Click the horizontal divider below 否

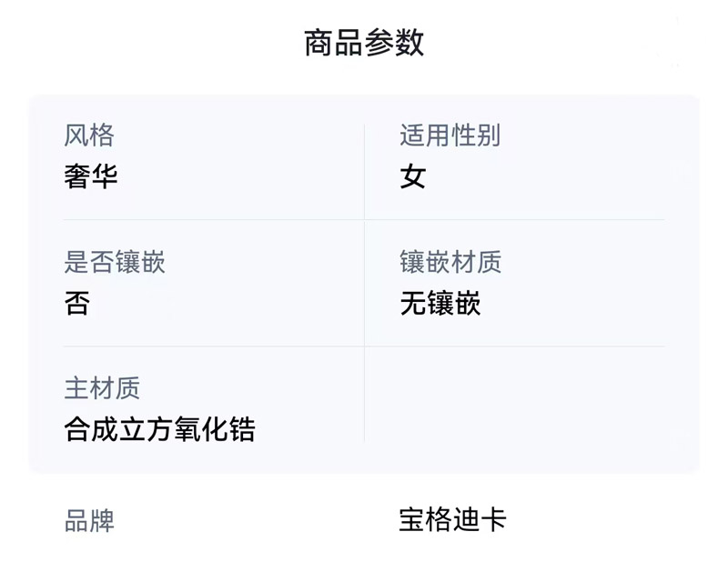[x=213, y=346]
